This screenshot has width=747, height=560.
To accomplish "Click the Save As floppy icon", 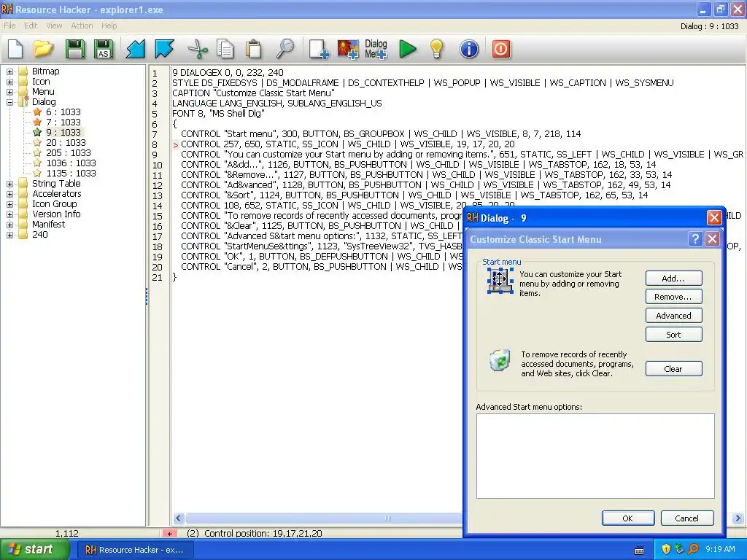I will [104, 49].
